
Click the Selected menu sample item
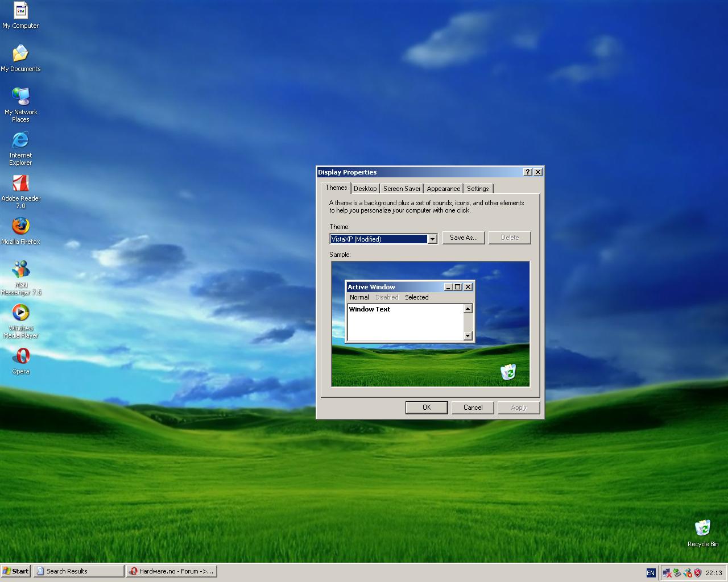click(x=417, y=297)
